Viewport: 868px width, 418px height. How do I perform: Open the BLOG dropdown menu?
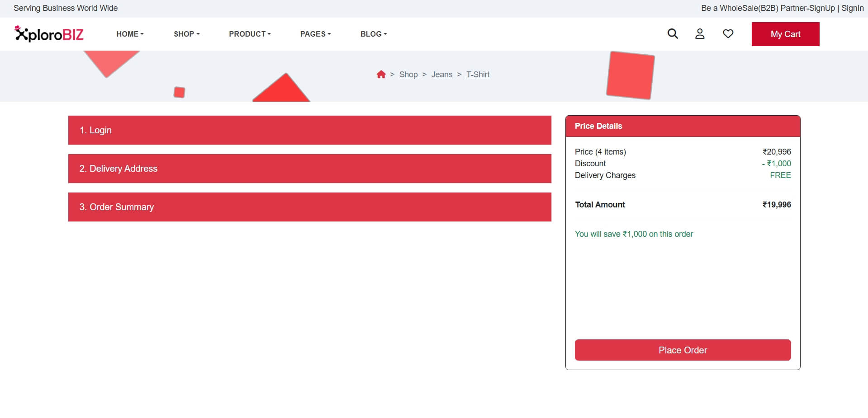pos(373,34)
